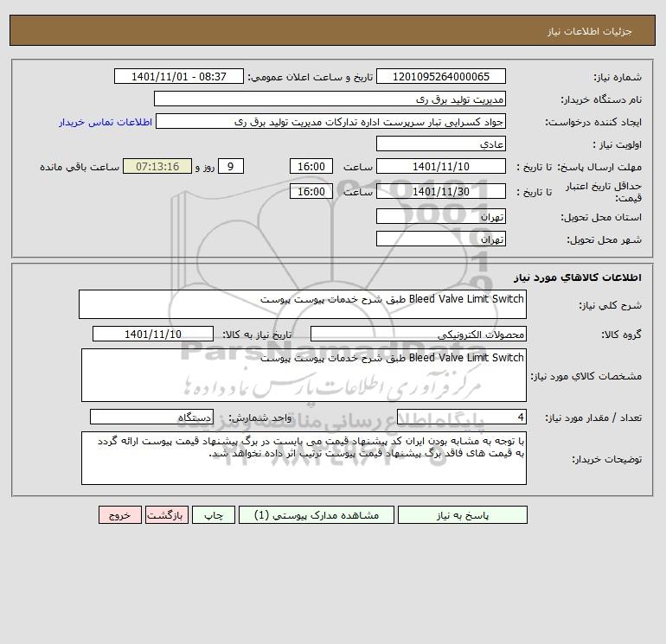Screen dimensions: 666x644
Task: Click the label مشخصات کالای مورد نیاز
Action: pyautogui.click(x=586, y=376)
